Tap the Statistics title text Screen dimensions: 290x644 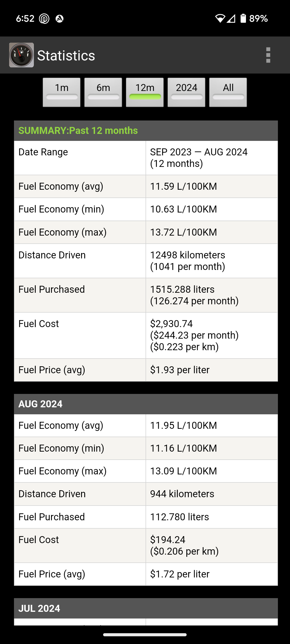point(66,56)
